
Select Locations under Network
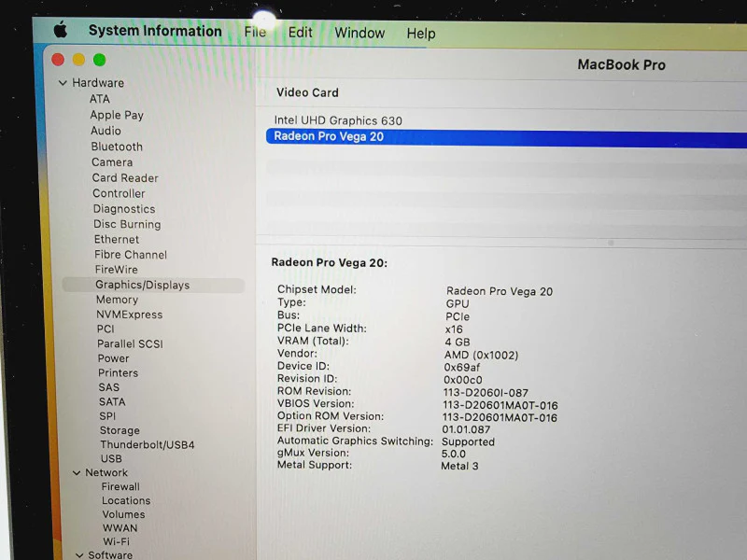tap(126, 500)
